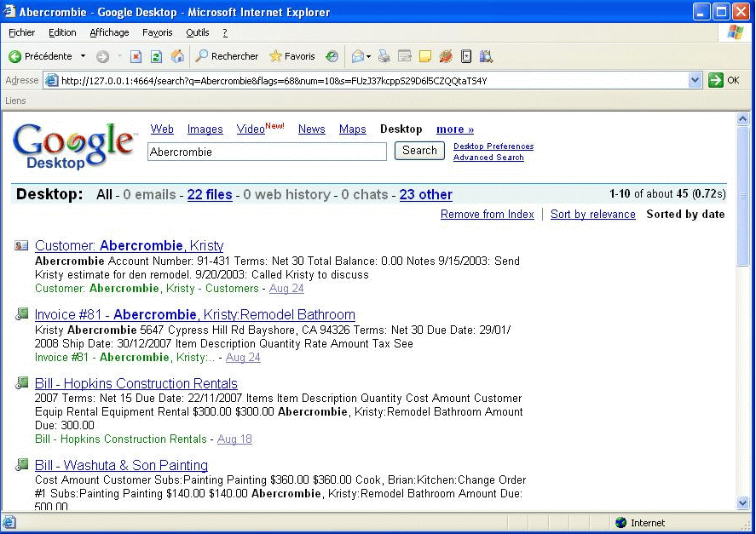Open Bill - Washuta & Son Painting result
Image resolution: width=756 pixels, height=534 pixels.
(121, 465)
